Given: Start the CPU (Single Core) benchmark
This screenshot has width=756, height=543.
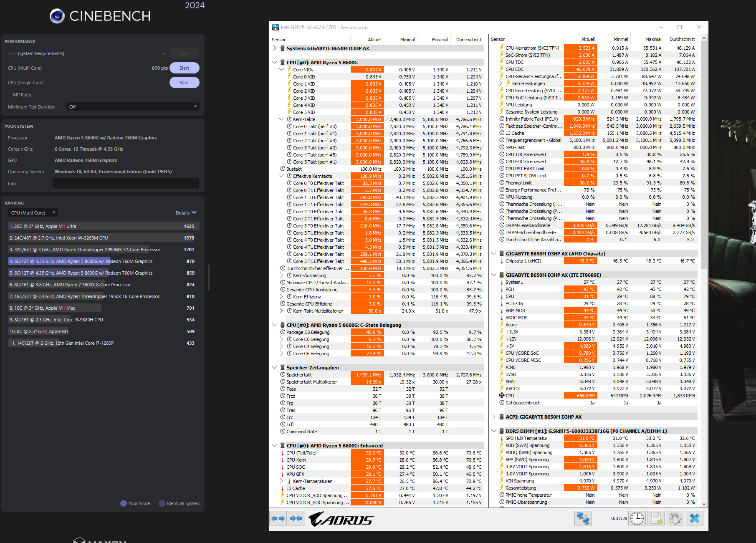Looking at the screenshot, I should pos(184,83).
